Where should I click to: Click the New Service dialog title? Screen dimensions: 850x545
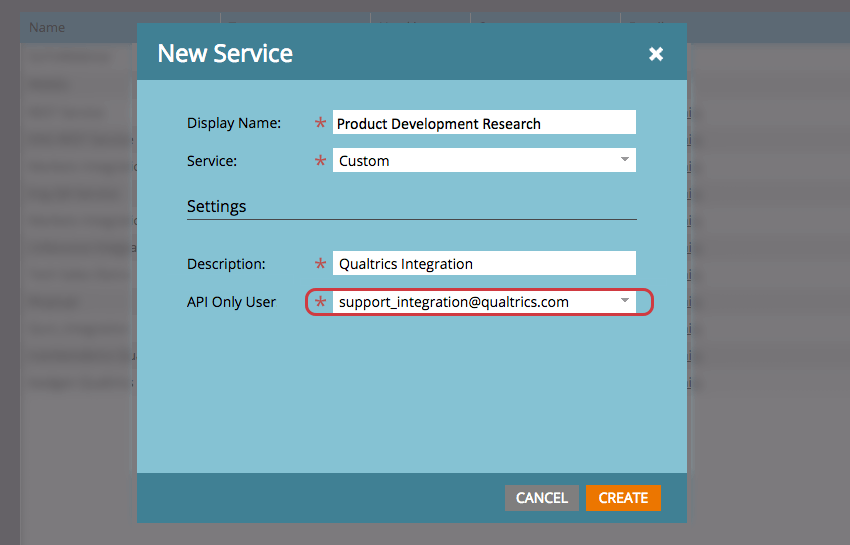point(225,54)
